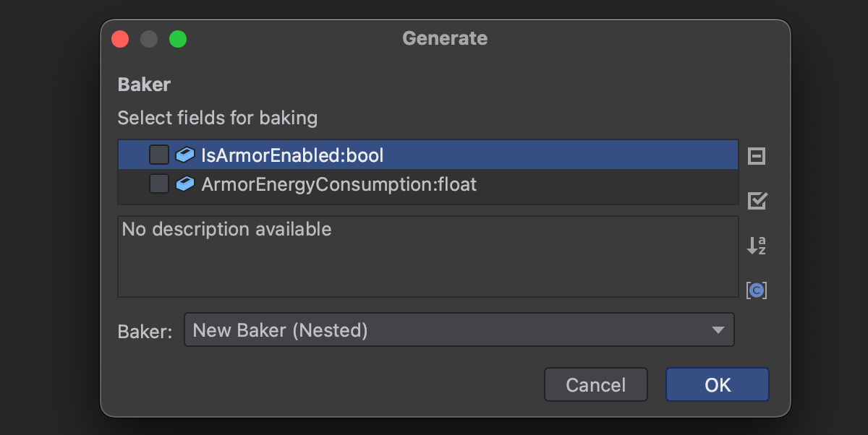Check the IsArmorEnabled checkbox

159,155
